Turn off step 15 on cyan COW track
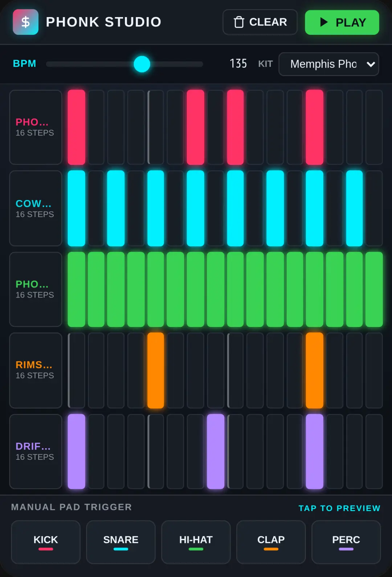Viewport: 392px width, 577px height. (354, 208)
